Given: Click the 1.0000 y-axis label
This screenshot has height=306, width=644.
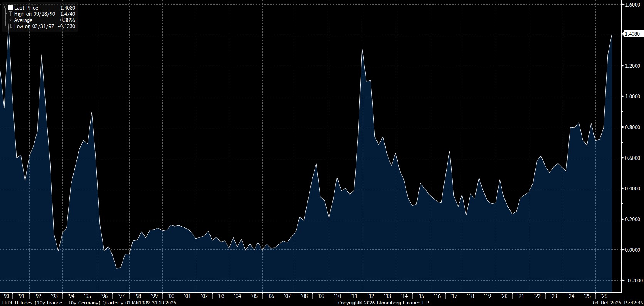Looking at the screenshot, I should tap(632, 96).
